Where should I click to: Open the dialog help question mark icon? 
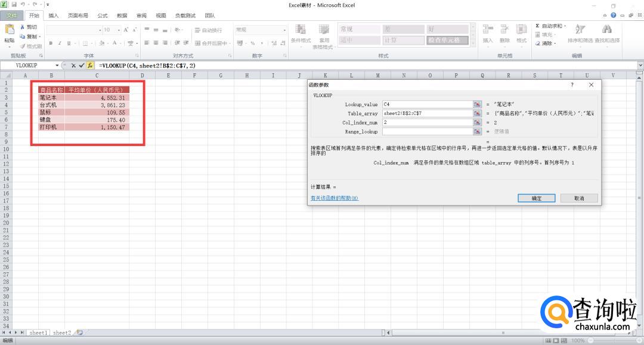pos(572,85)
